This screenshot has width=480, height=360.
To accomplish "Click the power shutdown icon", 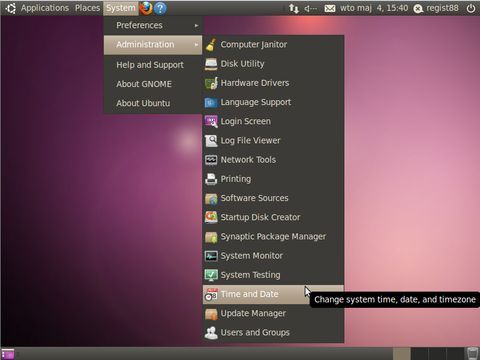I will pos(471,8).
